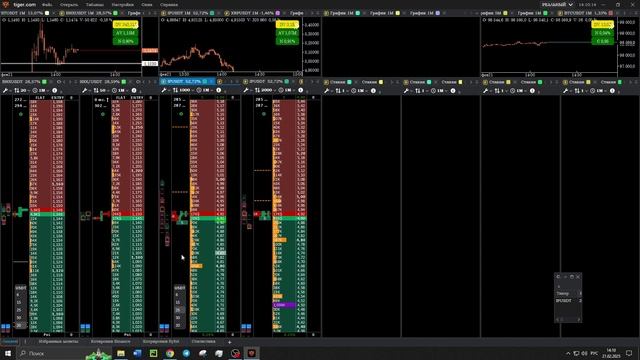Click red link color of BTCUSDT 1M tab
640x360 pixels.
click(611, 13)
